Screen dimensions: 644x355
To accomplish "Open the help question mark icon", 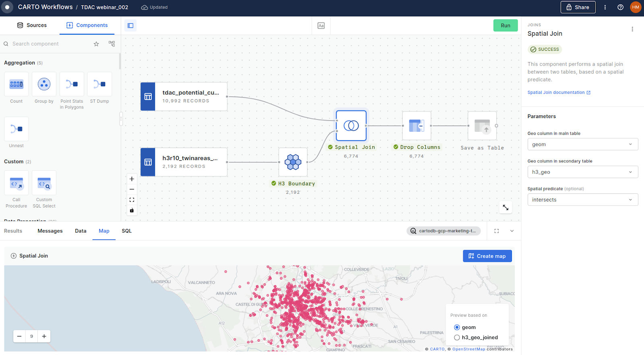I will (x=620, y=7).
